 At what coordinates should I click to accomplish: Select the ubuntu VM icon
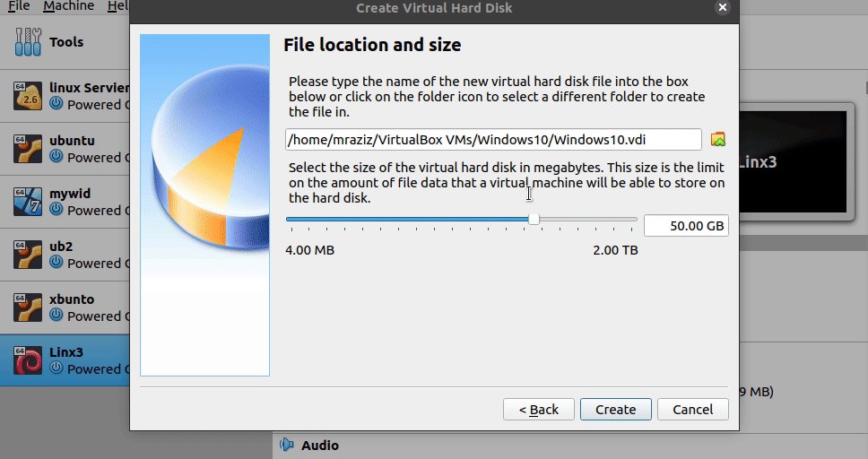28,149
